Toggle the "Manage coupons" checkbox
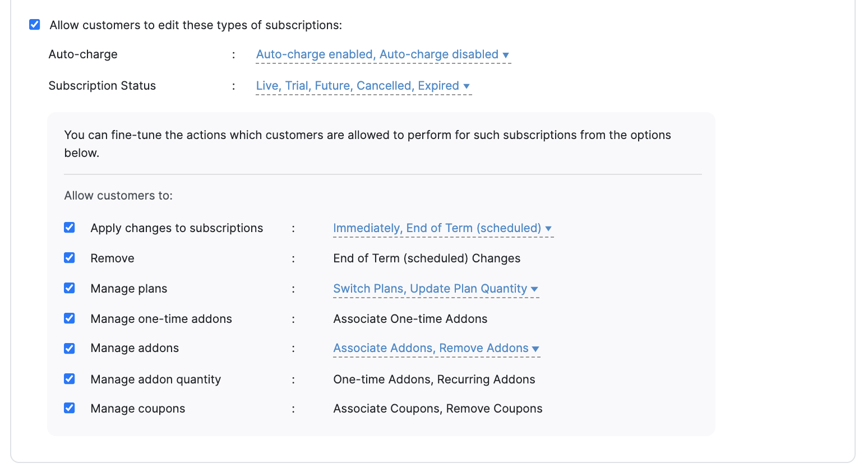868x472 pixels. 69,408
